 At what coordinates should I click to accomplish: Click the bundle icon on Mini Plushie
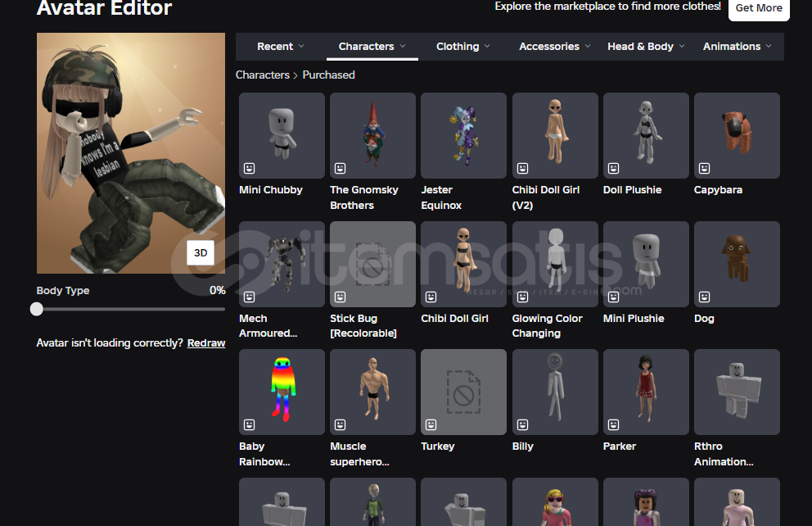(614, 297)
